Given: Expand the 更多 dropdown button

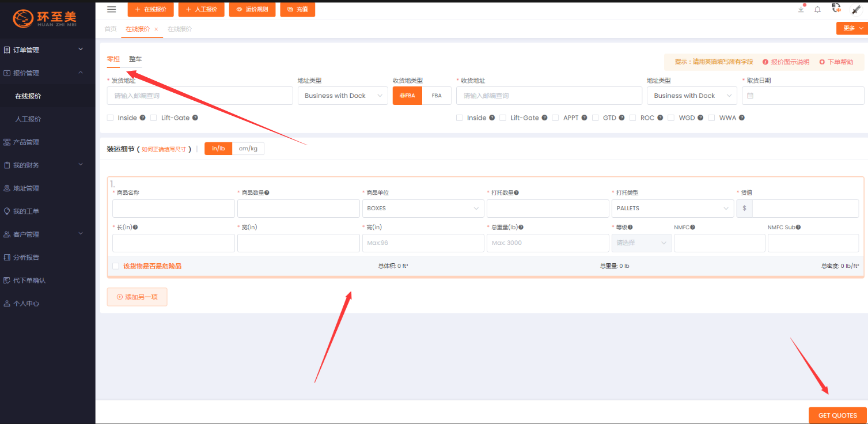Looking at the screenshot, I should click(852, 28).
